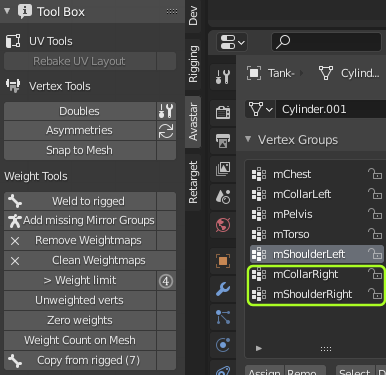Screen dimensions: 386x375
Task: Click the Snap to Mesh button
Action: pos(80,150)
